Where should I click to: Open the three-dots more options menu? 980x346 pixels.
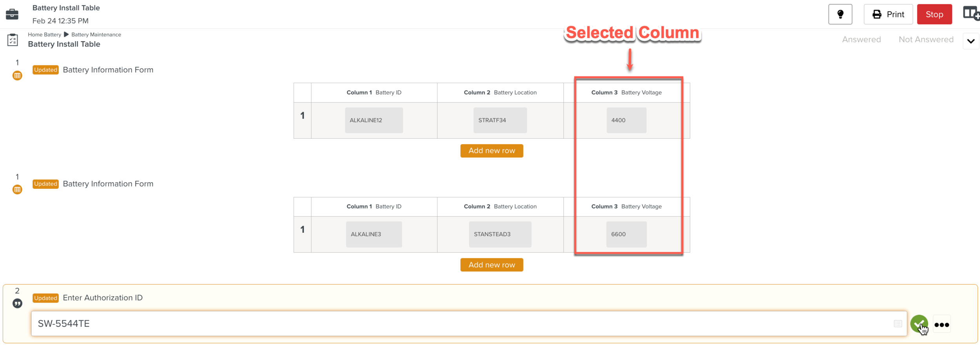click(942, 324)
